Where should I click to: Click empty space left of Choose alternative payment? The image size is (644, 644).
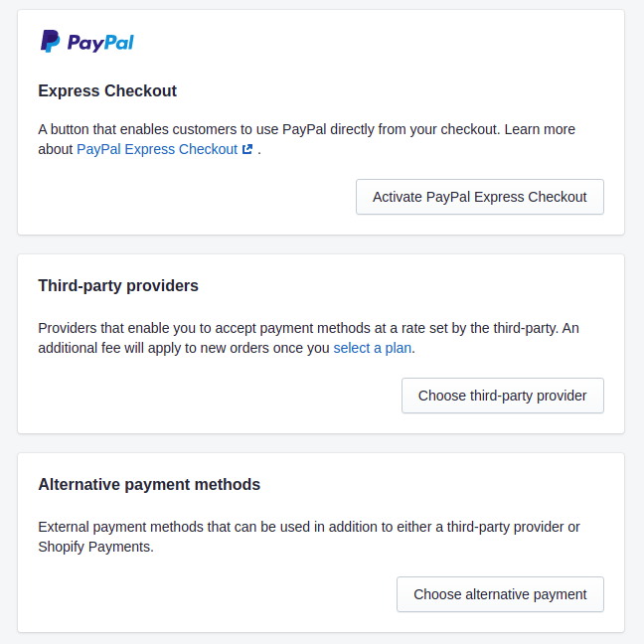click(x=214, y=594)
